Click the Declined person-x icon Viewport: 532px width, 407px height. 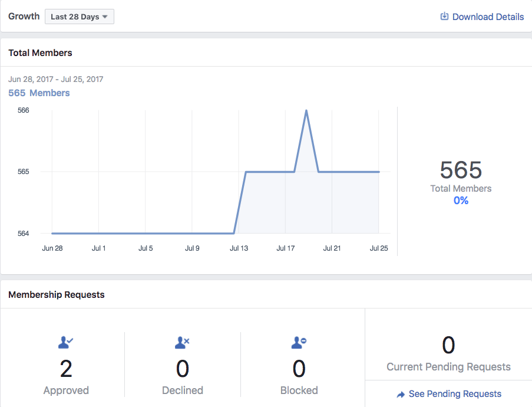click(182, 343)
